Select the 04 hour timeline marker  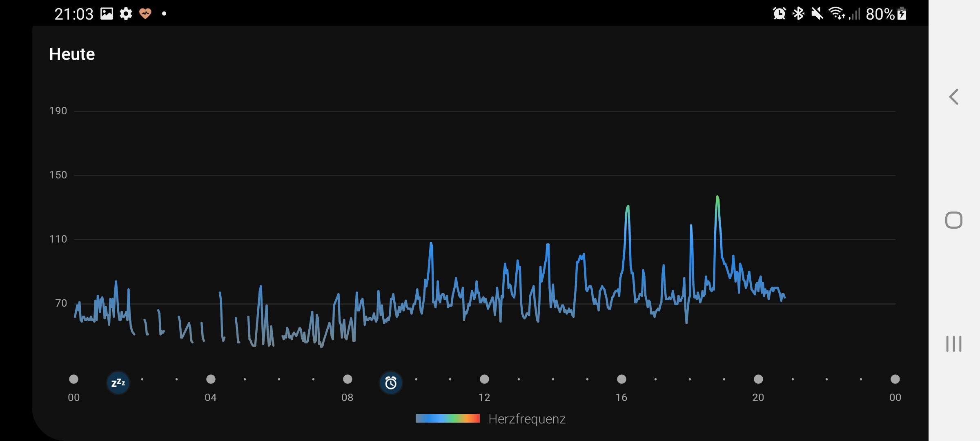[x=211, y=379]
